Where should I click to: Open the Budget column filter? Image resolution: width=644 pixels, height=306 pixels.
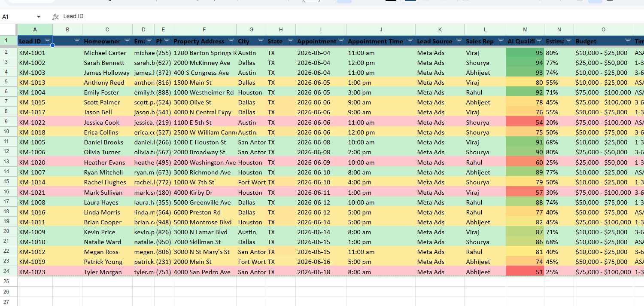[x=627, y=41]
